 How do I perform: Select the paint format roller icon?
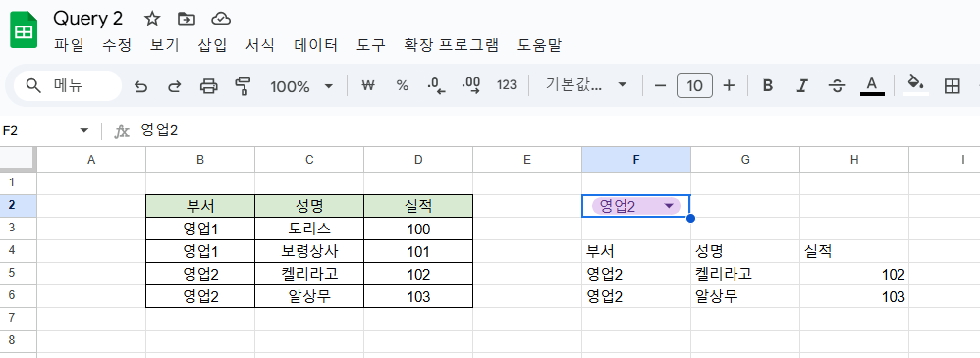(x=242, y=86)
